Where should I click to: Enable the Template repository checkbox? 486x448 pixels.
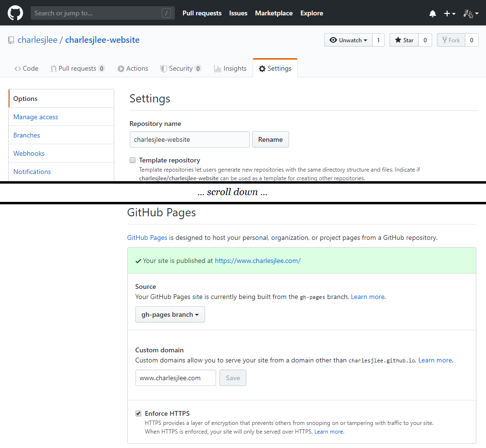pos(133,161)
